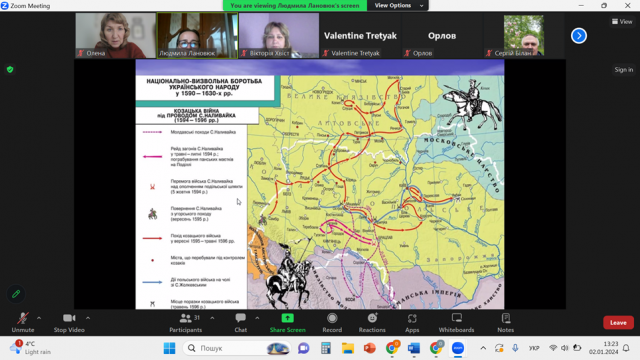
Task: Change layout with the View button
Action: coord(622,22)
